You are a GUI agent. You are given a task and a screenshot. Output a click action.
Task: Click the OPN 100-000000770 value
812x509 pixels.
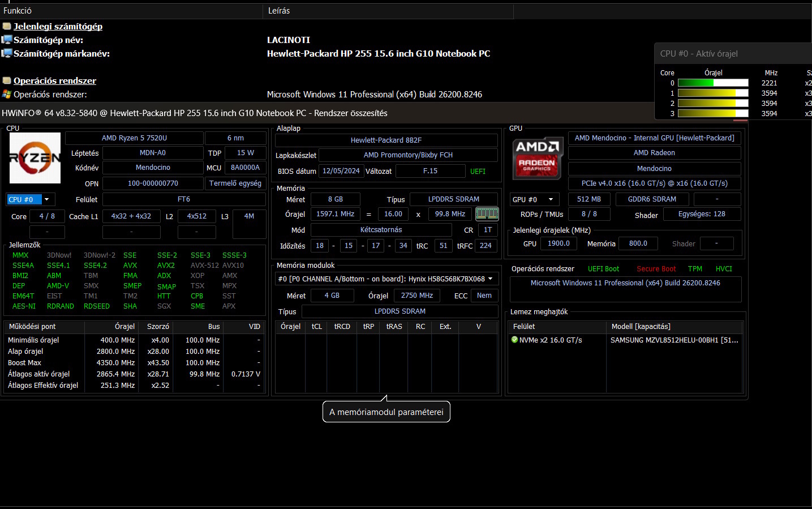(153, 183)
